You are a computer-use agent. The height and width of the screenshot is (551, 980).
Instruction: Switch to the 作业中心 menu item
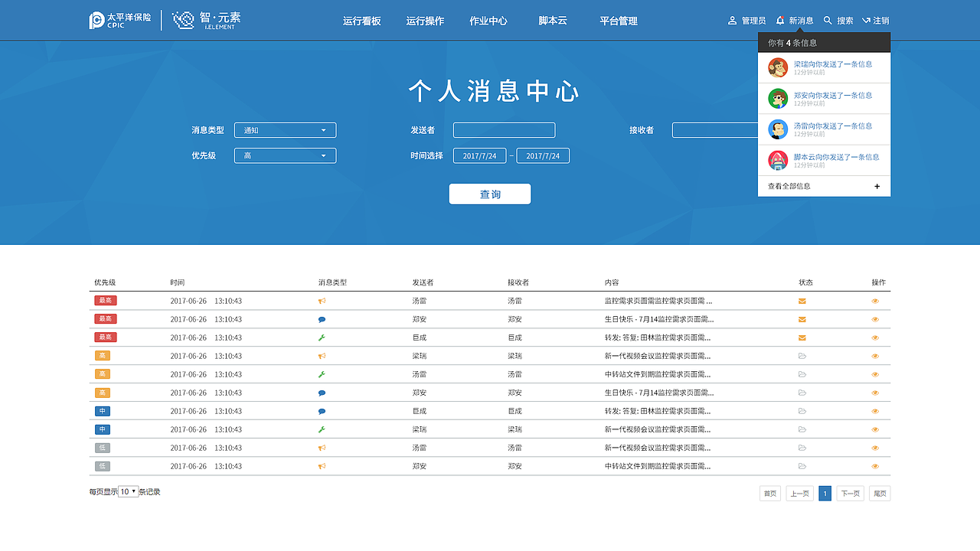[x=488, y=21]
